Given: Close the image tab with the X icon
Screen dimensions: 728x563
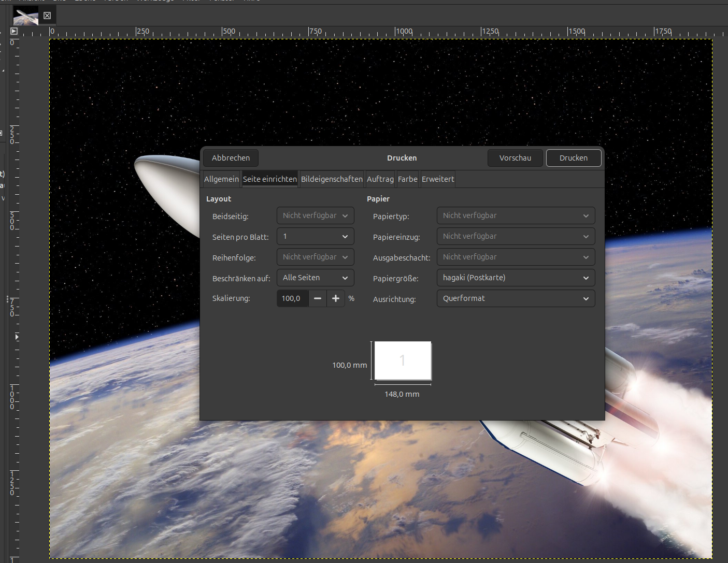Looking at the screenshot, I should pos(47,16).
